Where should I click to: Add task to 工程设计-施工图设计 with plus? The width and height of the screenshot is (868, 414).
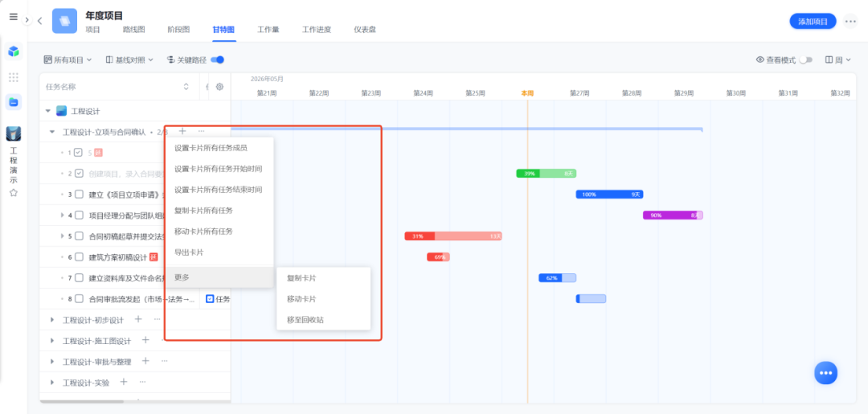click(145, 340)
